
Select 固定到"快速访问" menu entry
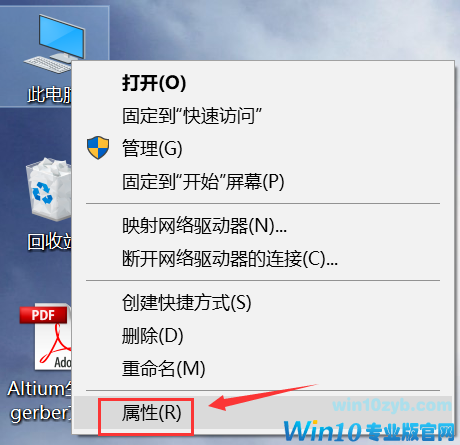pos(192,116)
